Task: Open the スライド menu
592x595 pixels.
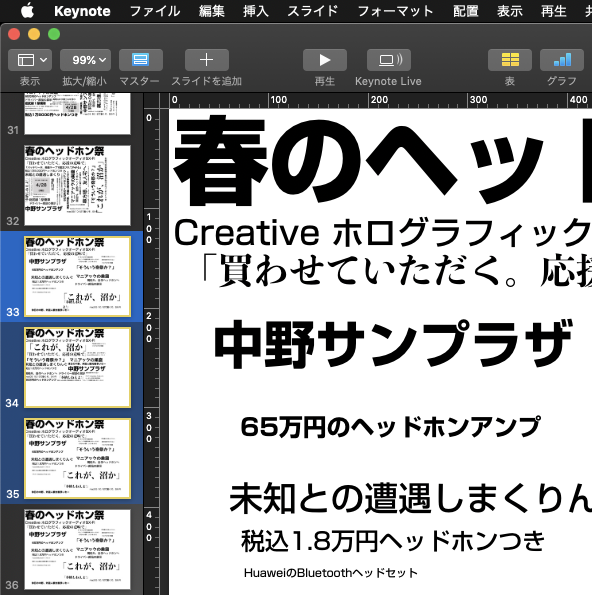Action: [313, 11]
